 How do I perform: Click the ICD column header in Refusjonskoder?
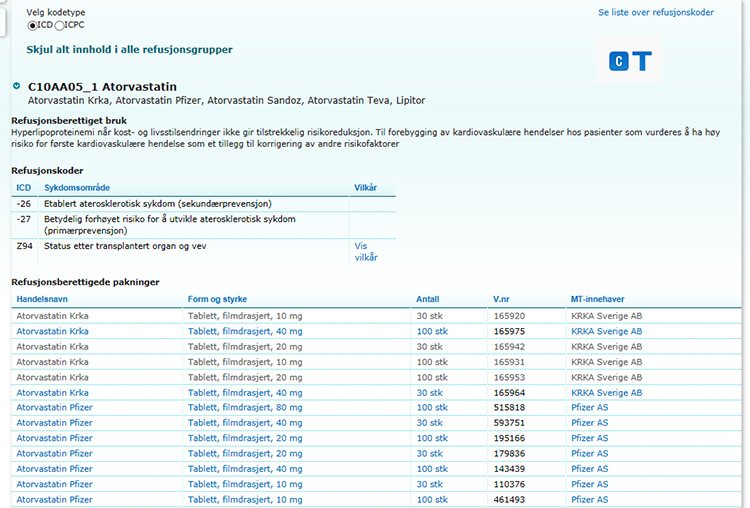click(x=23, y=187)
